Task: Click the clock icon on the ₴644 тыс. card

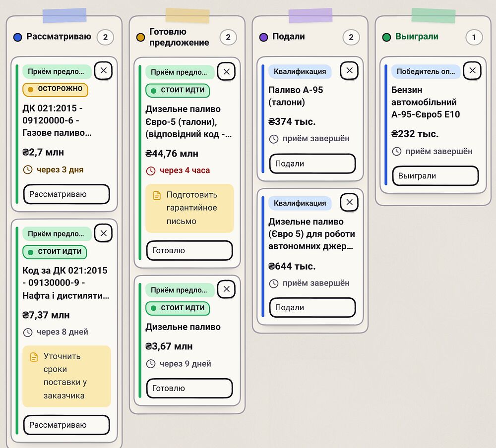Action: (274, 283)
